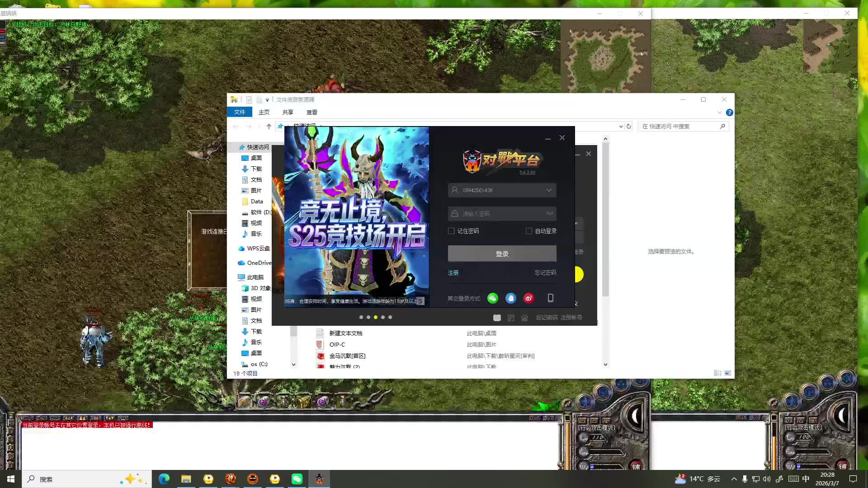Screen dimensions: 868x488
Task: Click the File Explorer help icon
Action: (729, 113)
